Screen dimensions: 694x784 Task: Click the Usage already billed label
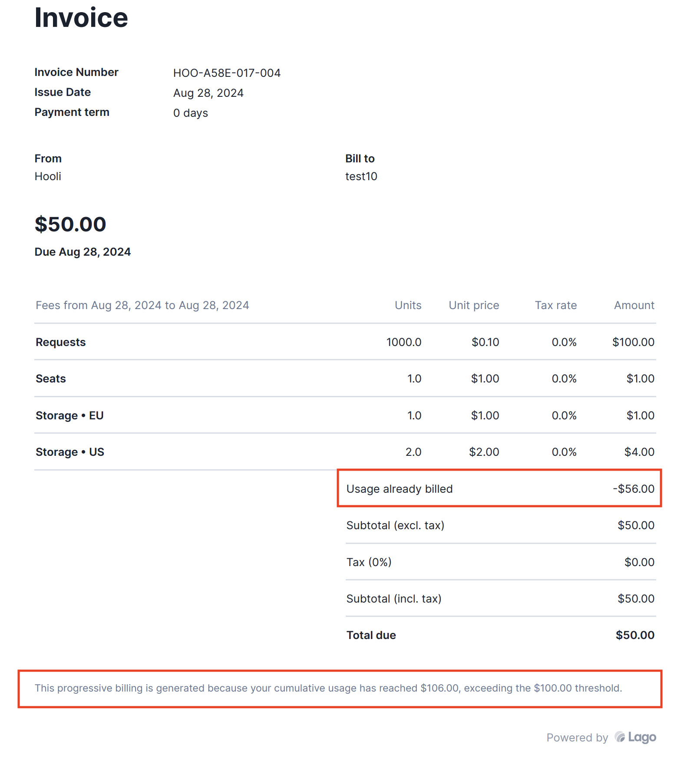400,489
